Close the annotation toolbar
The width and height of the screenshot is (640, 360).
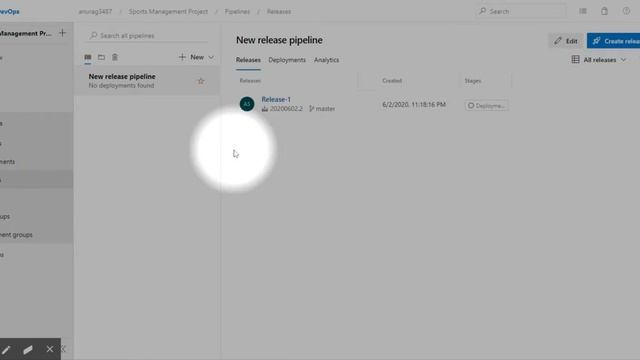[49, 349]
